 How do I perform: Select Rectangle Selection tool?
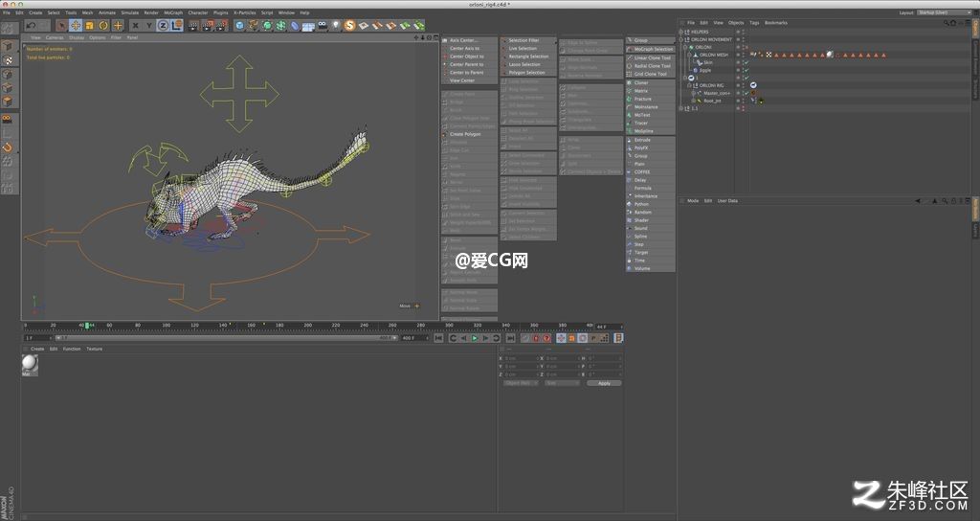tap(528, 57)
